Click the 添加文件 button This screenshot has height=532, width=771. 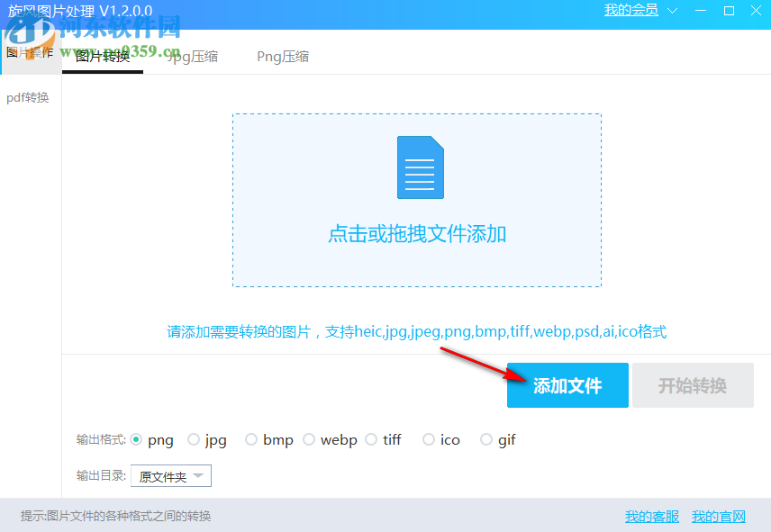coord(567,385)
